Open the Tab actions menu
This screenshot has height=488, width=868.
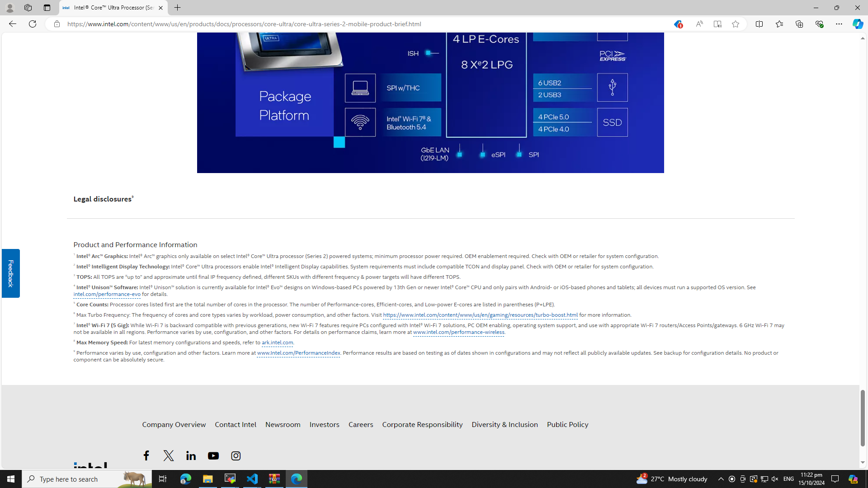[47, 8]
